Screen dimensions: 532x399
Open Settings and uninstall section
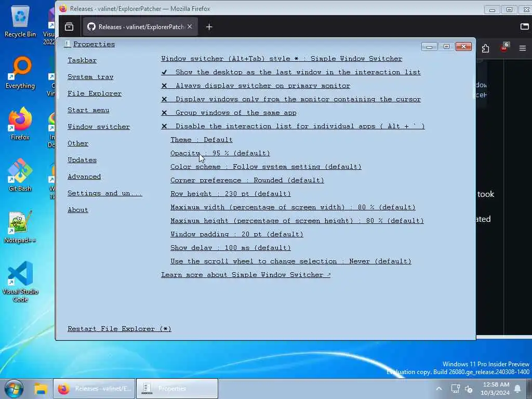[105, 193]
